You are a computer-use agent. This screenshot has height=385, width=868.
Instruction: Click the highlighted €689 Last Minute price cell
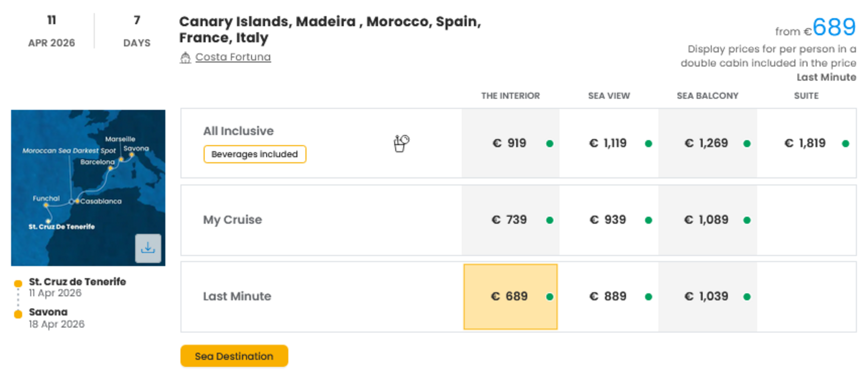[x=509, y=296]
